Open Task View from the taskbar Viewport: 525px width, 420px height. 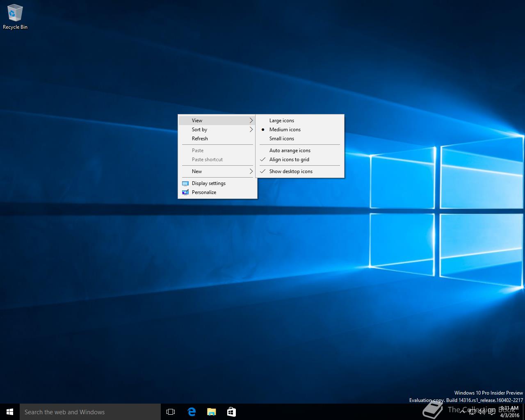171,412
